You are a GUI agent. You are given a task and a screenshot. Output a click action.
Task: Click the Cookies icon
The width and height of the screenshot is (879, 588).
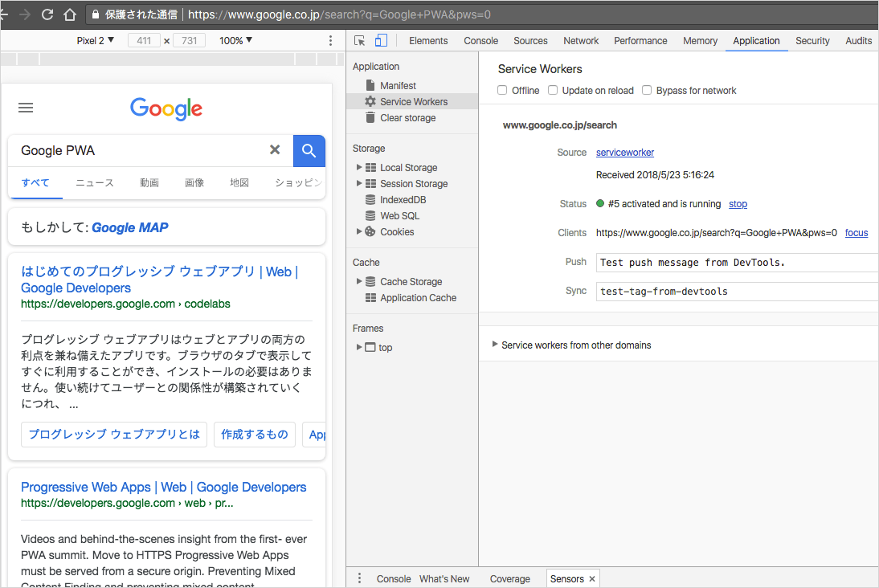tap(370, 231)
